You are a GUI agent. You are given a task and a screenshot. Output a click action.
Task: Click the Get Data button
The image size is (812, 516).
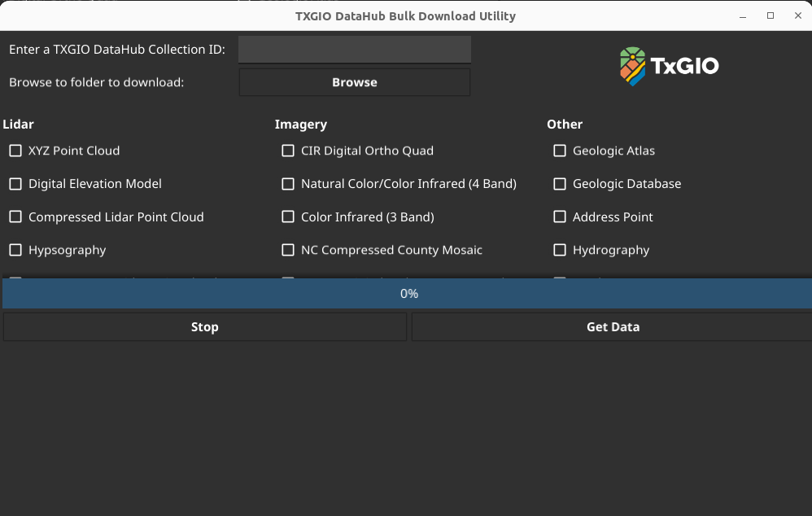pyautogui.click(x=612, y=327)
